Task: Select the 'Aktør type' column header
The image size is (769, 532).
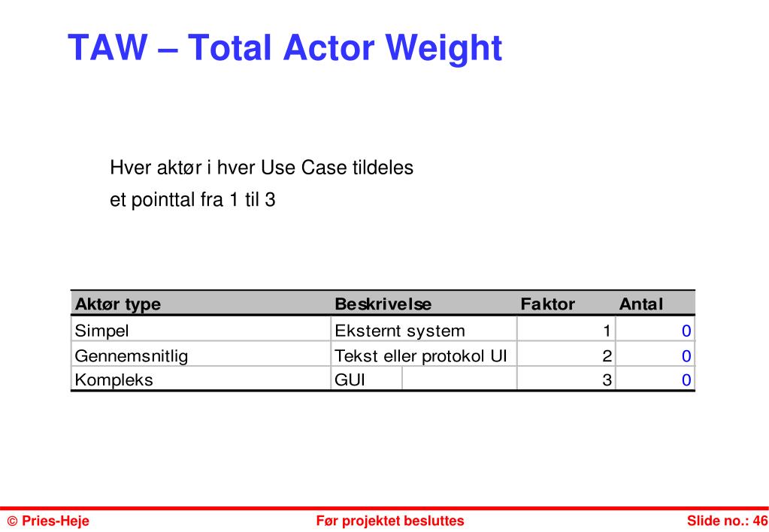Action: [x=118, y=304]
